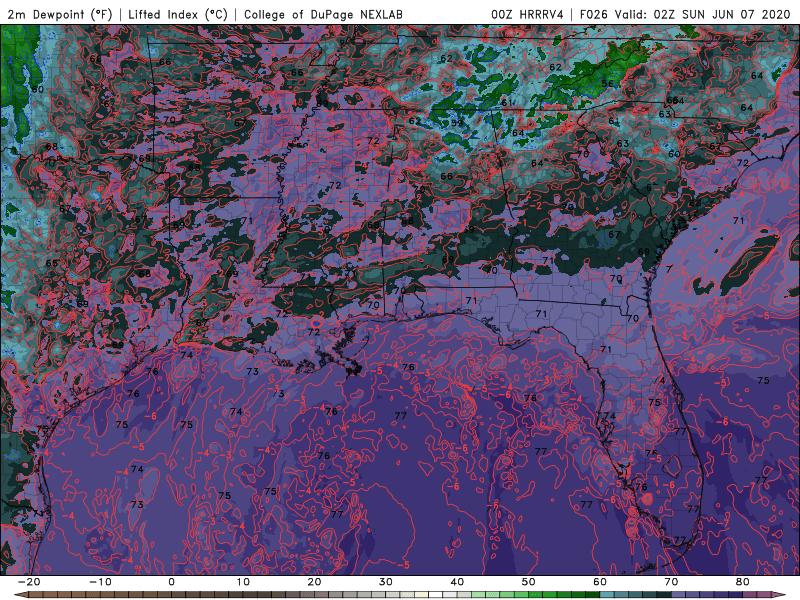Click the '40' color scale label
The image size is (800, 600).
tap(457, 582)
